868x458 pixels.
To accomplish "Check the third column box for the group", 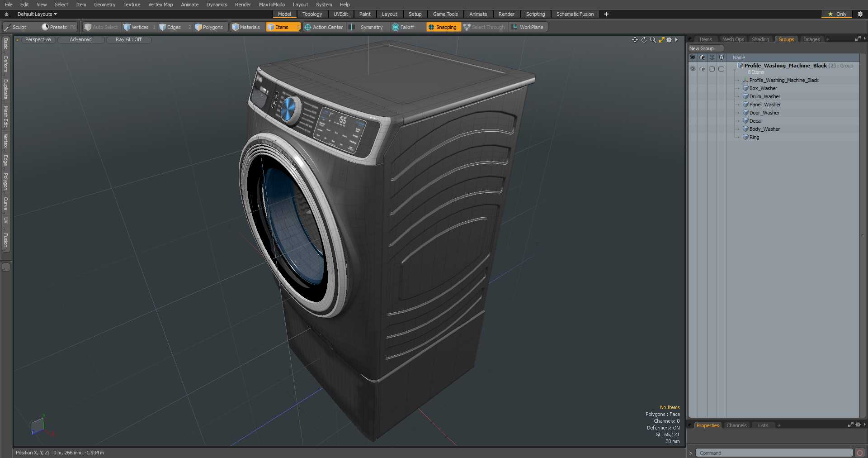I will (712, 69).
